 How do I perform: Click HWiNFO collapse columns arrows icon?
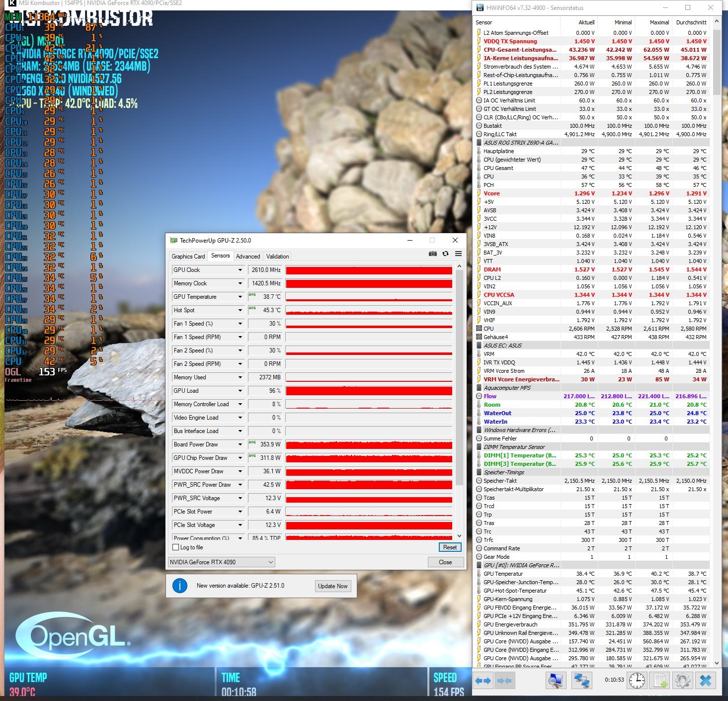coord(504,680)
